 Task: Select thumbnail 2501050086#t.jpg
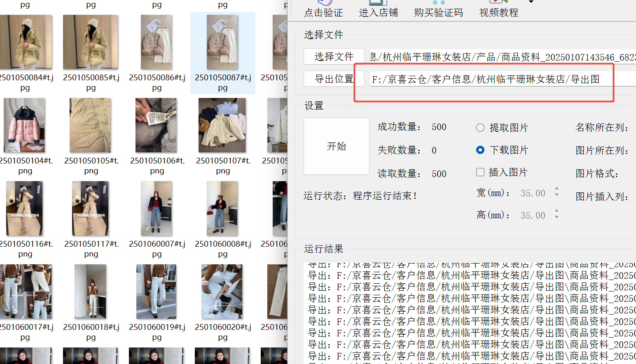157,42
